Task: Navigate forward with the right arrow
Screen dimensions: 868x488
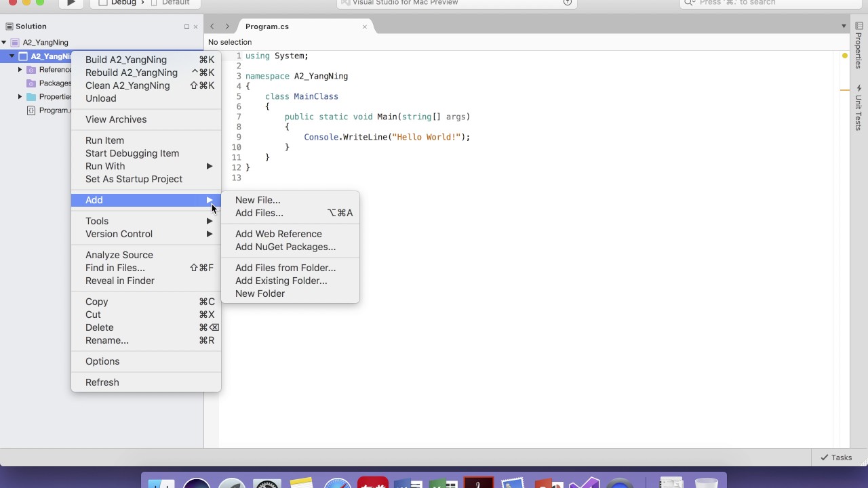Action: click(x=227, y=26)
